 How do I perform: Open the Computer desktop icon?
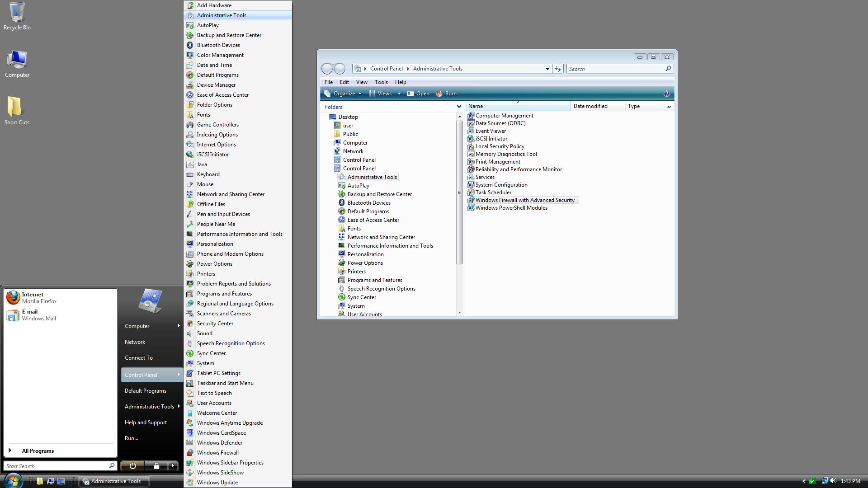coord(17,64)
